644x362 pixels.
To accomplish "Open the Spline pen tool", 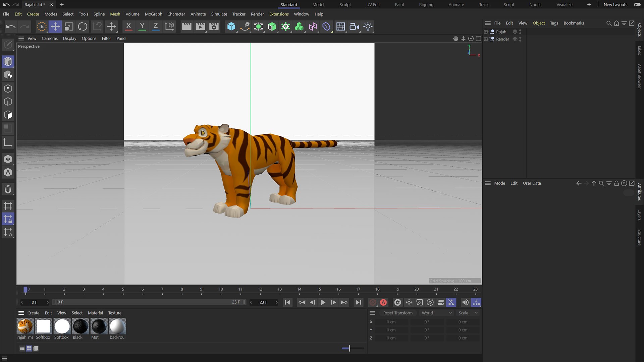I will pyautogui.click(x=245, y=26).
